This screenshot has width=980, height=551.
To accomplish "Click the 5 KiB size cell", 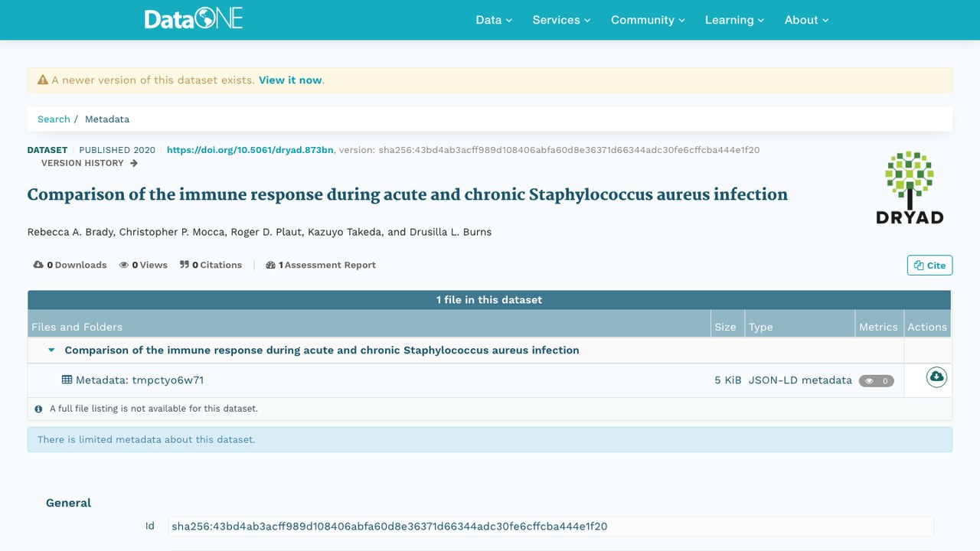I will [728, 380].
